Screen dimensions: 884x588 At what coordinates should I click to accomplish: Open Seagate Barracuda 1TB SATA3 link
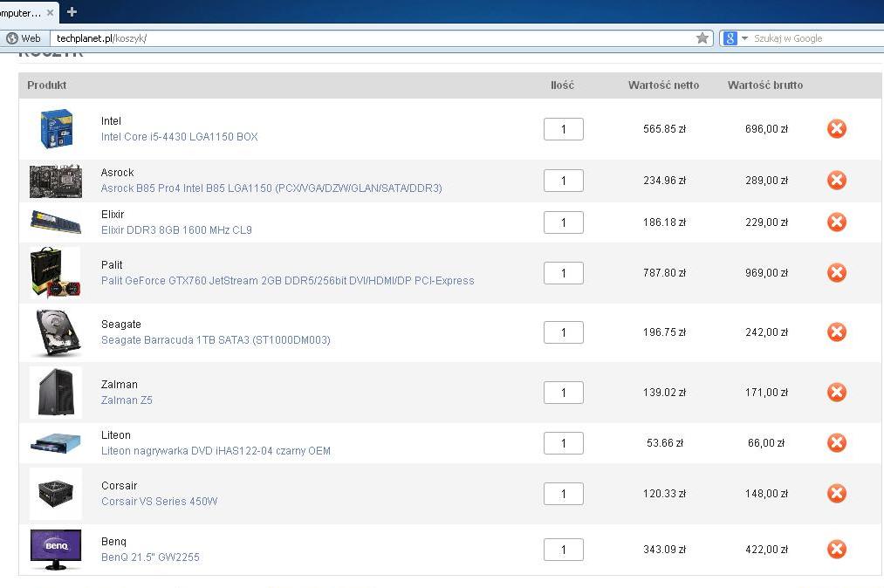pyautogui.click(x=216, y=340)
